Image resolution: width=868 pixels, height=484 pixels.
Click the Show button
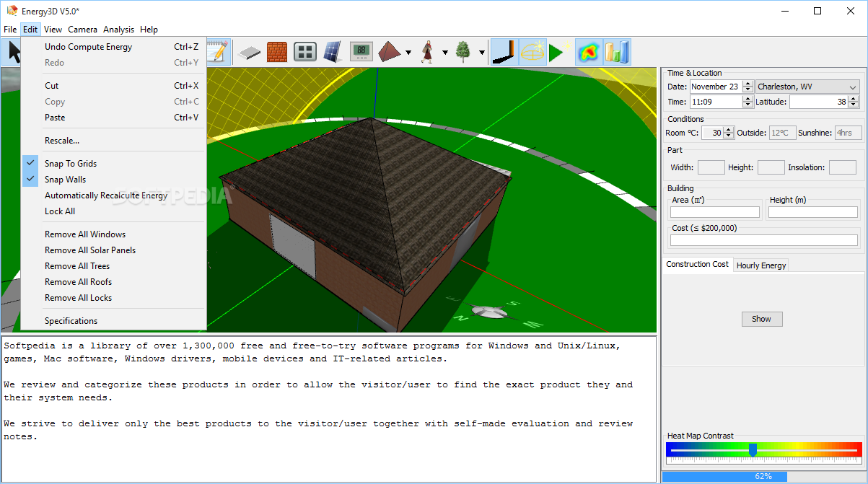point(762,319)
